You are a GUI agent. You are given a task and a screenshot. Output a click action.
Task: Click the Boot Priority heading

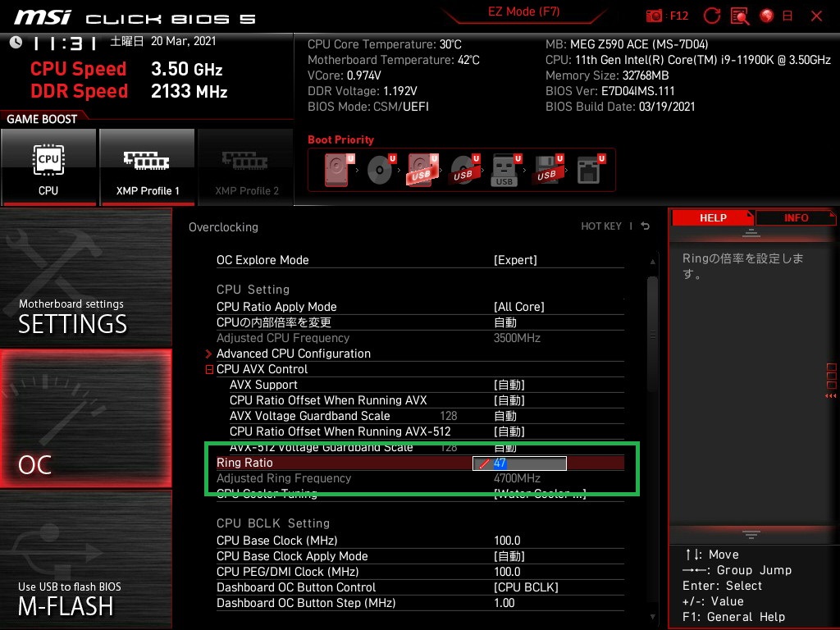click(x=340, y=139)
